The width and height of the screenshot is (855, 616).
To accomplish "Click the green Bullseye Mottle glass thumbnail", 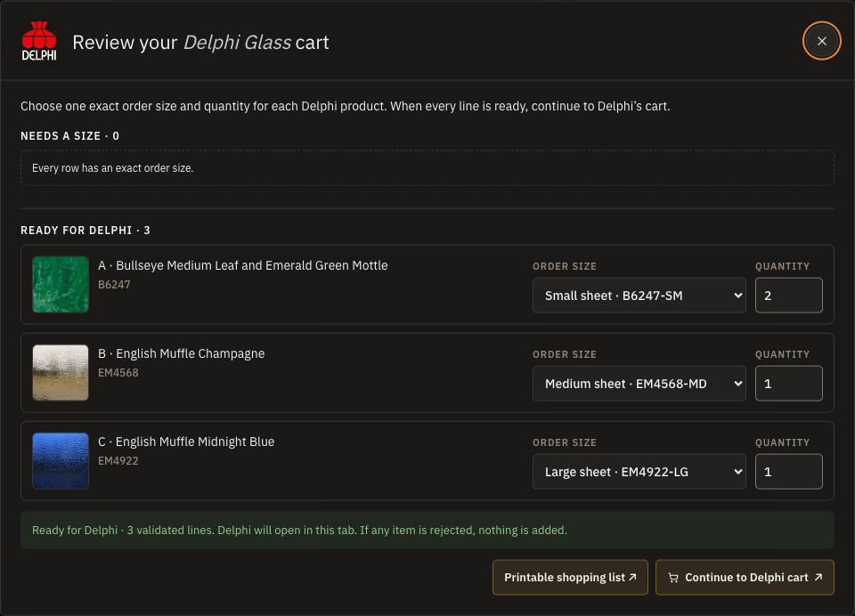I will tap(61, 285).
